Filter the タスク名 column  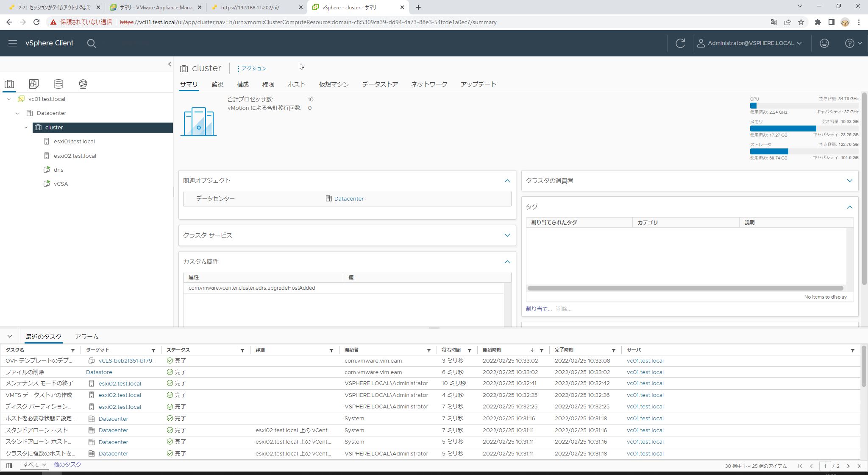73,351
